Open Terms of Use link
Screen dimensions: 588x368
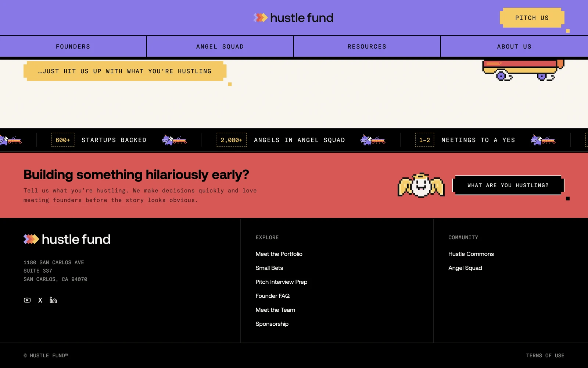(x=545, y=355)
